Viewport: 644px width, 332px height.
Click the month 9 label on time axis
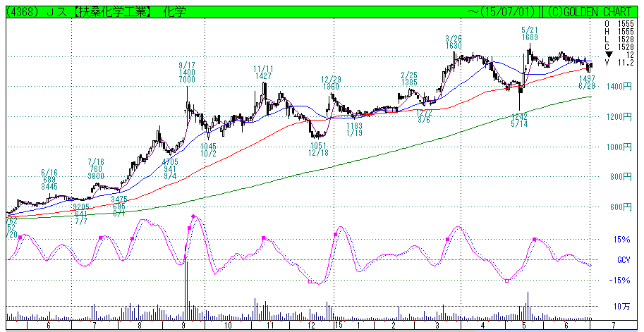[182, 326]
